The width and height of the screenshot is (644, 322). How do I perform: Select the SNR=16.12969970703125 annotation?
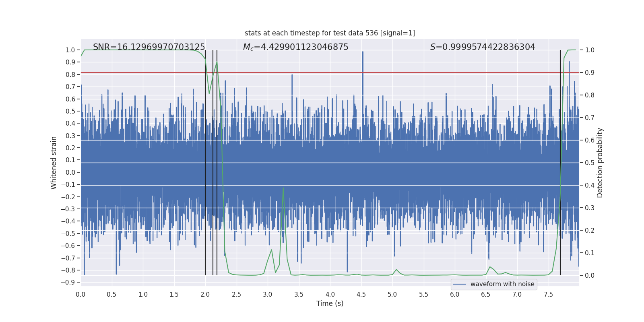click(x=149, y=47)
